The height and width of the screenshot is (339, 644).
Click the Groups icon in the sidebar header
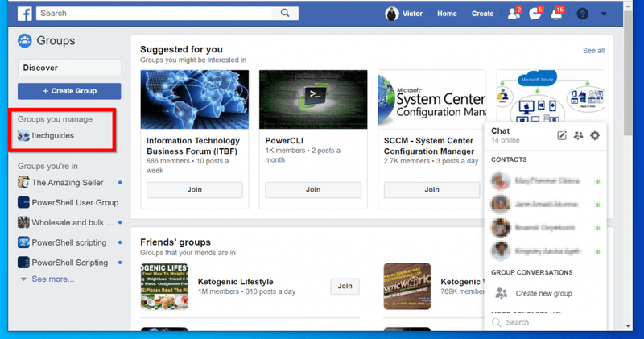25,41
